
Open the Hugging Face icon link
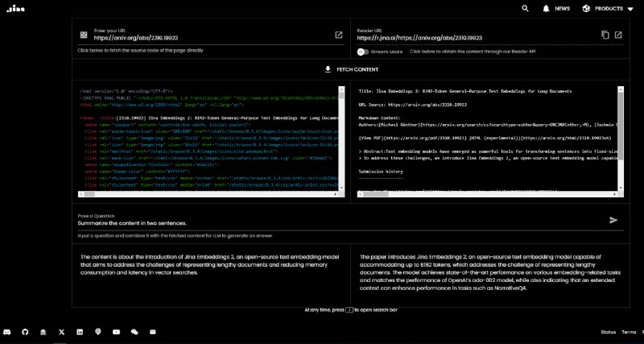tap(43, 332)
